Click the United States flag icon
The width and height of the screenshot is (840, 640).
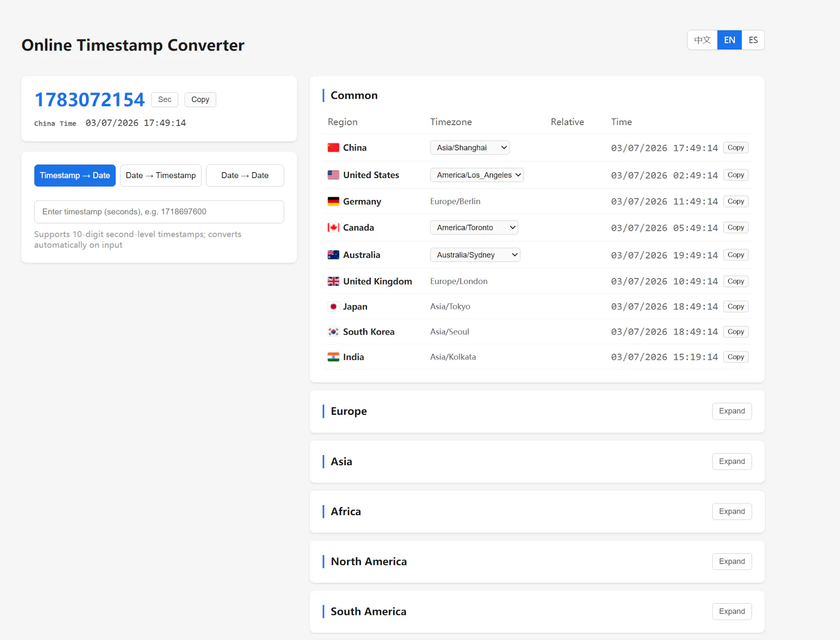(x=333, y=175)
